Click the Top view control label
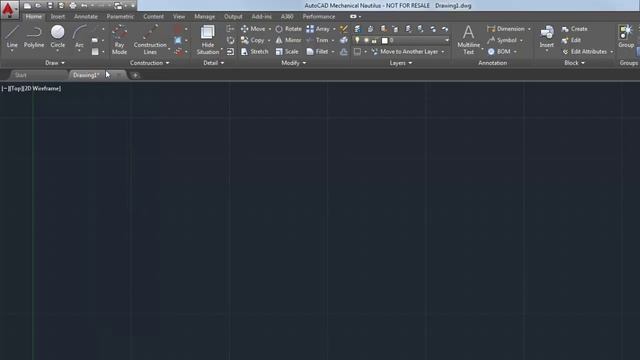The image size is (640, 360). [16, 88]
